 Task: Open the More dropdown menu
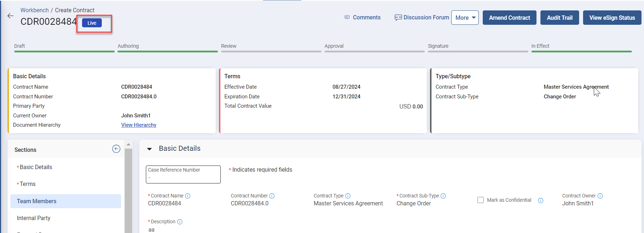pyautogui.click(x=465, y=18)
